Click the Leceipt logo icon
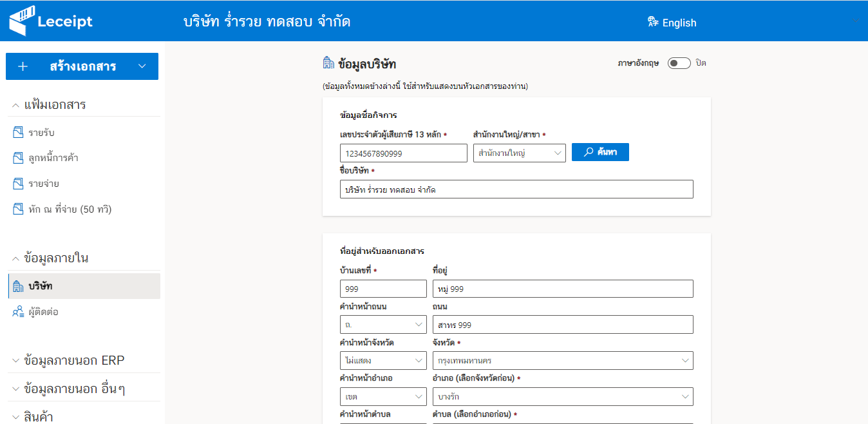 tap(22, 21)
